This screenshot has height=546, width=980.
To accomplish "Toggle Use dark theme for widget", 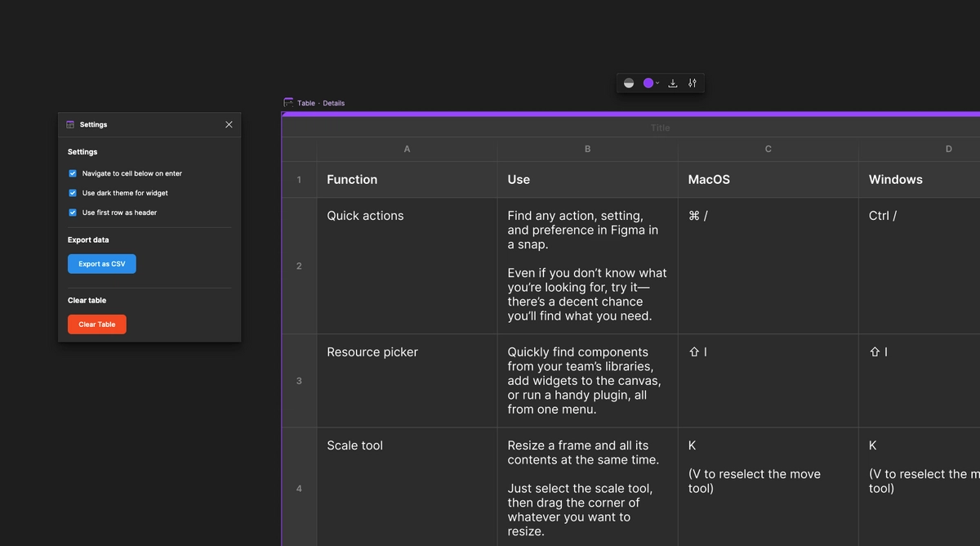I will [x=72, y=193].
